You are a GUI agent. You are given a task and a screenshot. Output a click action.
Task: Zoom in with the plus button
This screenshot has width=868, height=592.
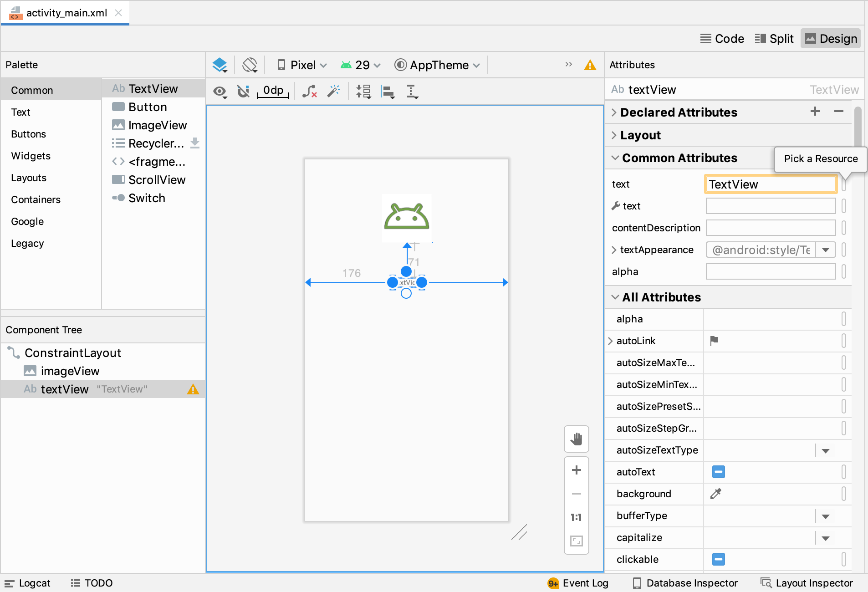(577, 470)
